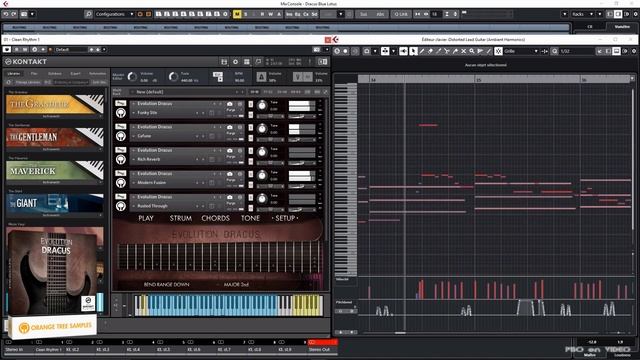Adjust Master Volume knob in Kontakt
Viewport: 640px width, 360px height.
pyautogui.click(x=132, y=77)
